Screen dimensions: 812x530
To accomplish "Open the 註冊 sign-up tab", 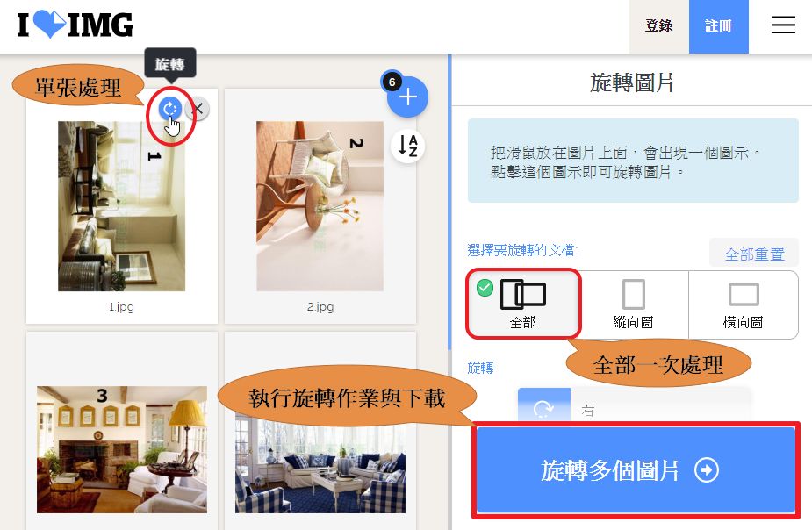I will [718, 25].
